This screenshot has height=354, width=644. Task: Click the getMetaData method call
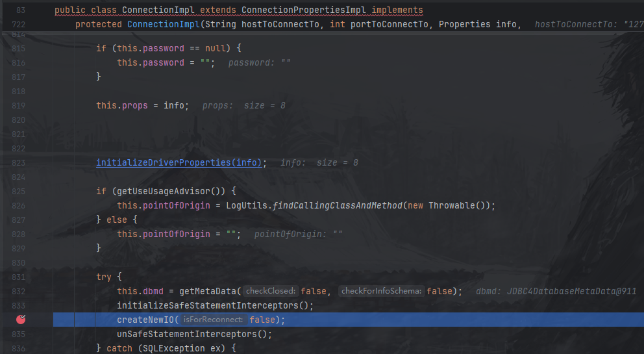point(210,291)
